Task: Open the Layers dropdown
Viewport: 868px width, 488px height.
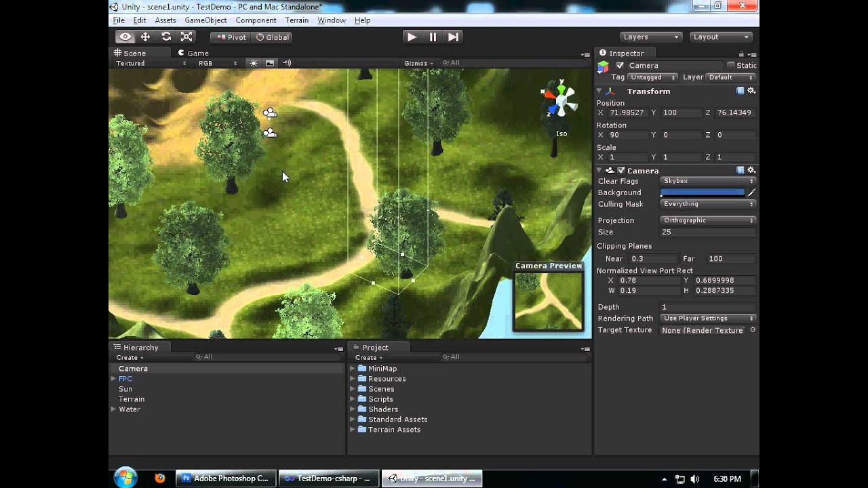Action: pyautogui.click(x=650, y=37)
